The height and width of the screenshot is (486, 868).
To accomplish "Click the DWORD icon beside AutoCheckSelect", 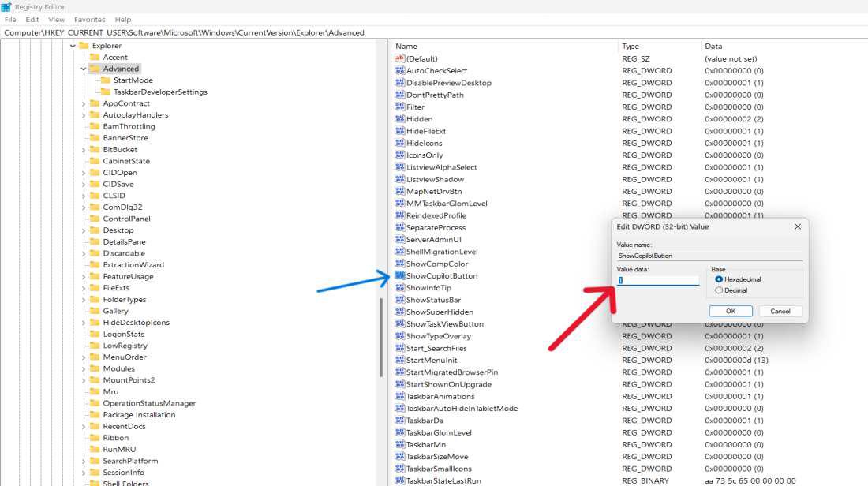I will [x=400, y=71].
